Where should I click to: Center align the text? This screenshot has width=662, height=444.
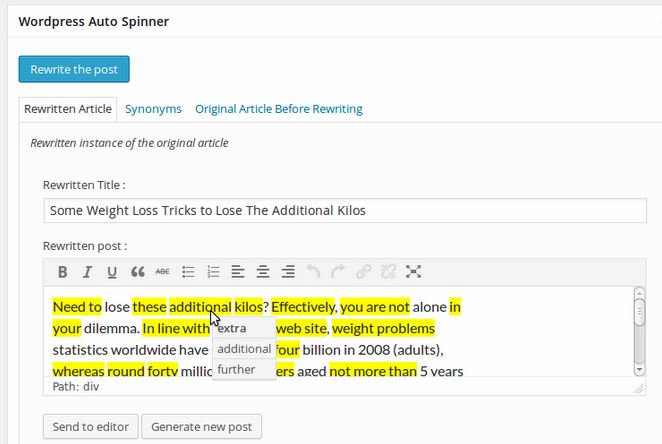[x=263, y=272]
